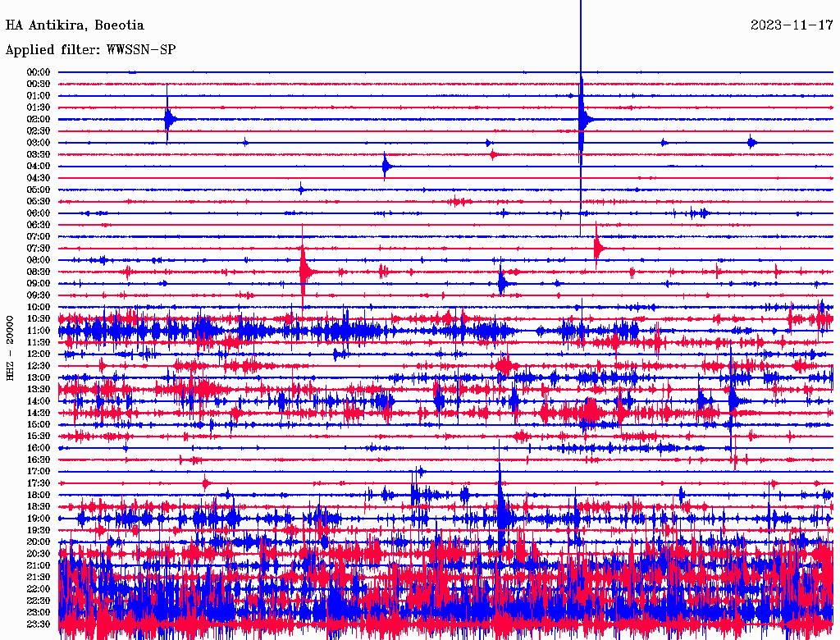Select the 02:00 time label

(39, 119)
